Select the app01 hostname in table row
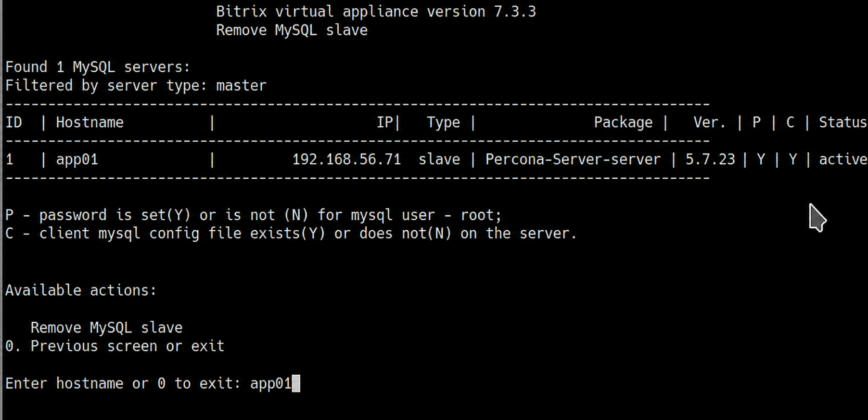The width and height of the screenshot is (868, 420). (77, 159)
